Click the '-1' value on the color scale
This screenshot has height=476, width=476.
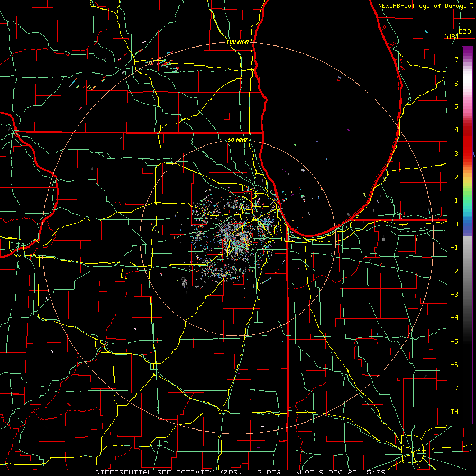[x=454, y=248]
